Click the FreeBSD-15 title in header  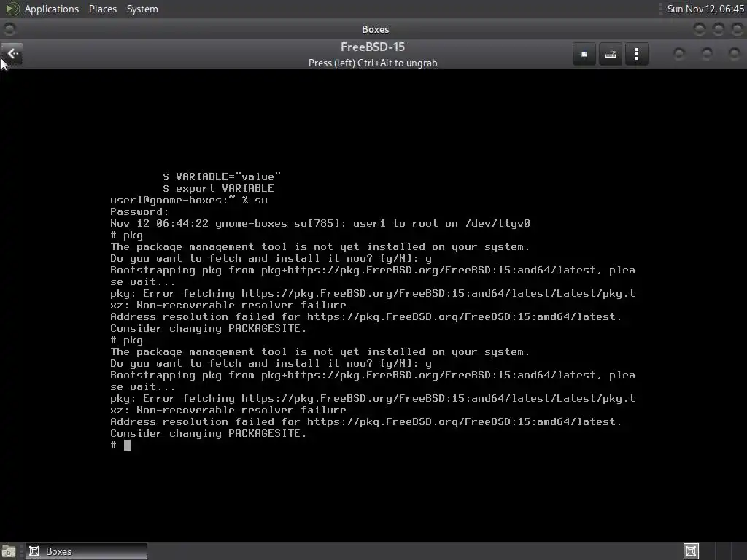373,47
